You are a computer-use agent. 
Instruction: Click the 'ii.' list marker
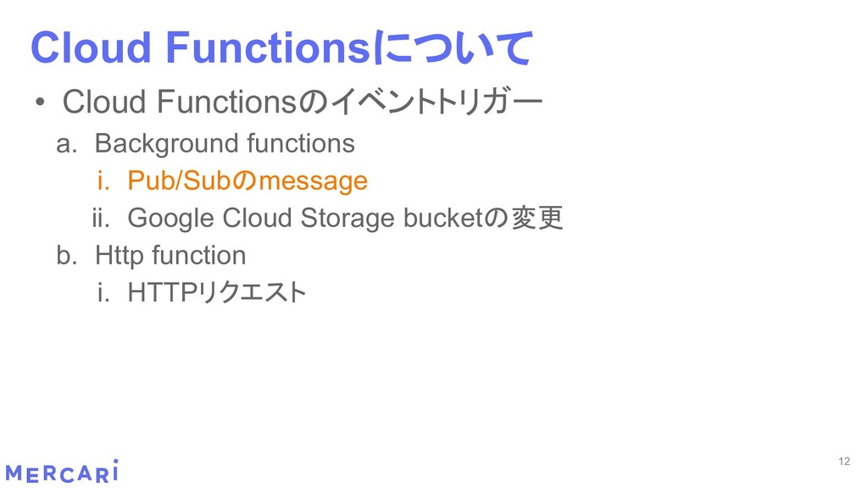pyautogui.click(x=101, y=219)
